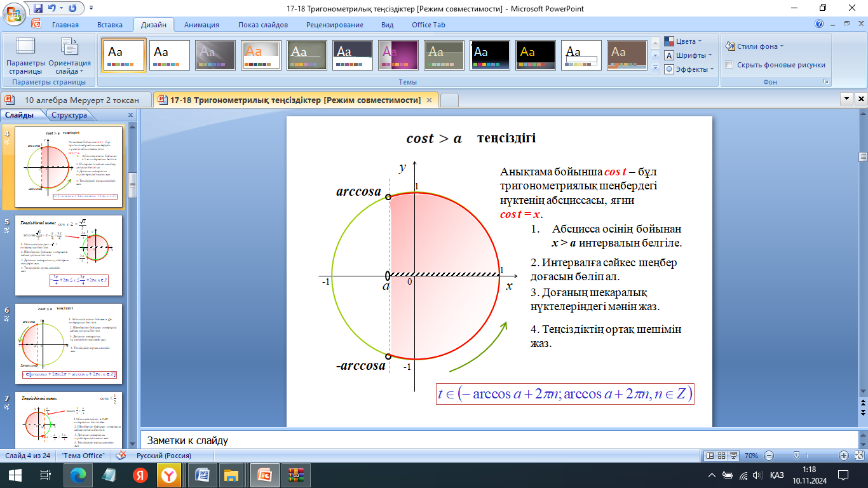This screenshot has height=488, width=868.
Task: Open the Цвета theme colors dropdown
Action: [683, 41]
